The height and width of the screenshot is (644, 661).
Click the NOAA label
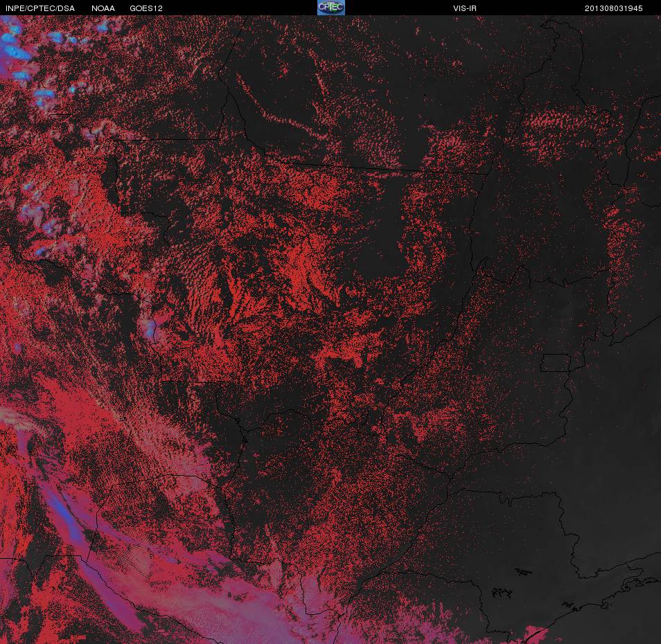103,8
